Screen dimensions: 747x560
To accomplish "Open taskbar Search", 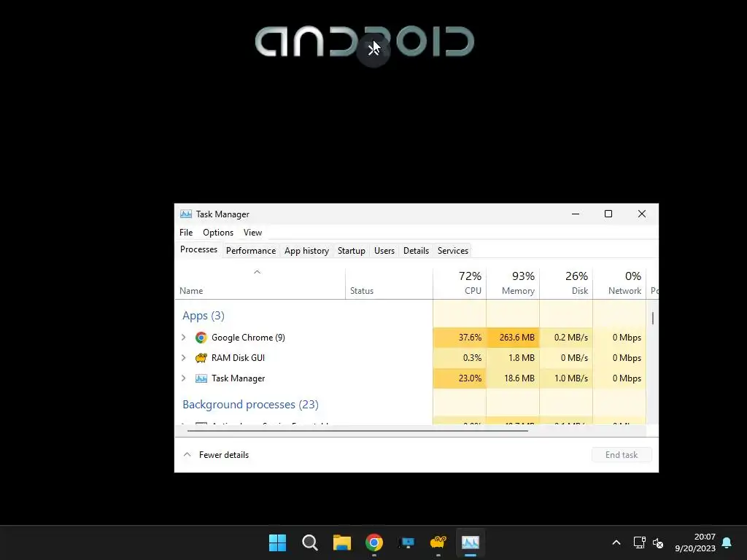I will 309,542.
